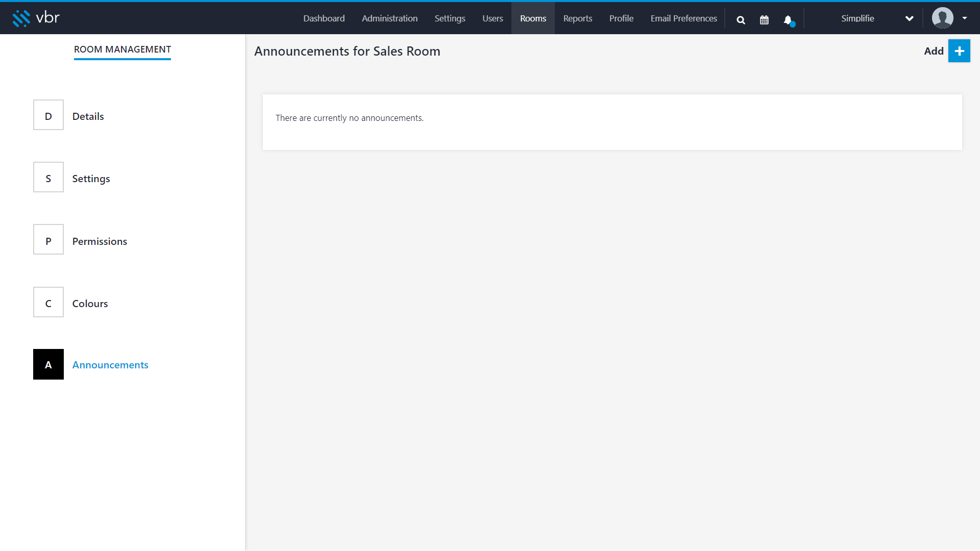Screen dimensions: 980x551
Task: Click the vbr logo
Action: [x=36, y=18]
